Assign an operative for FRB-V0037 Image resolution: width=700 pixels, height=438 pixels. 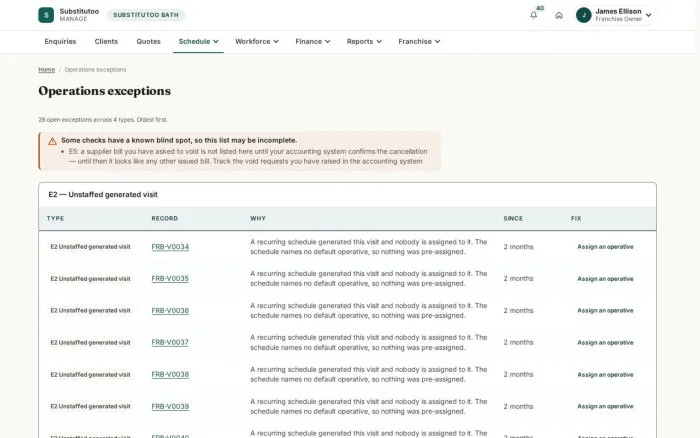pos(605,342)
